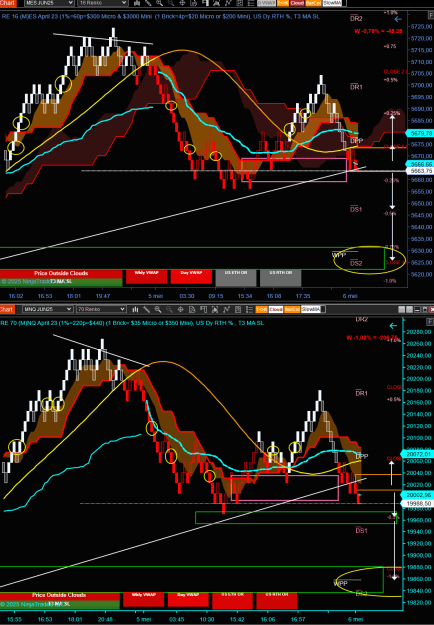Select the drawing tools pencil in the MNQ toolbar
The image size is (434, 625).
147,309
